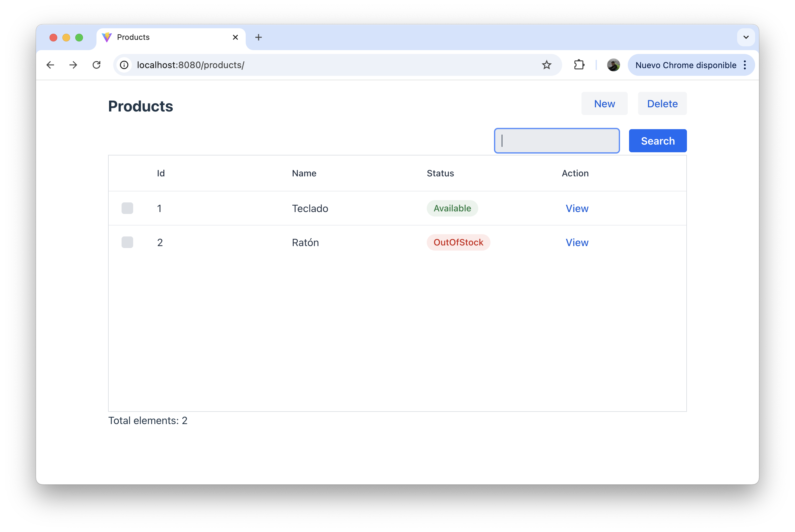Open the Chrome three-dot menu
The image size is (795, 532).
pos(745,65)
